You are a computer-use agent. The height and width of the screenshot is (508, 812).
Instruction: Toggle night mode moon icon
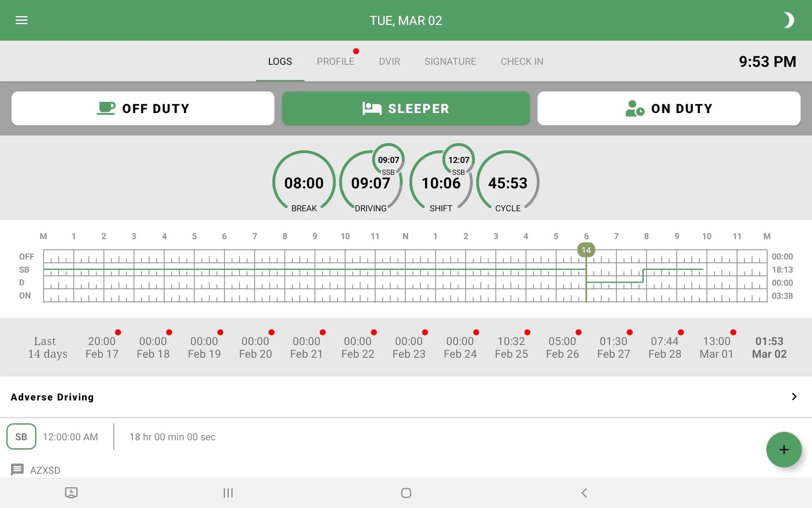788,20
